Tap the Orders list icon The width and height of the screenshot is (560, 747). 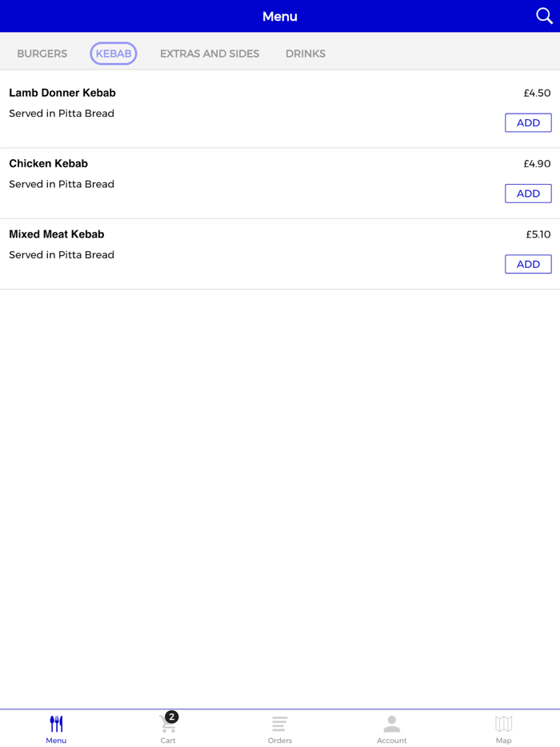[x=279, y=724]
